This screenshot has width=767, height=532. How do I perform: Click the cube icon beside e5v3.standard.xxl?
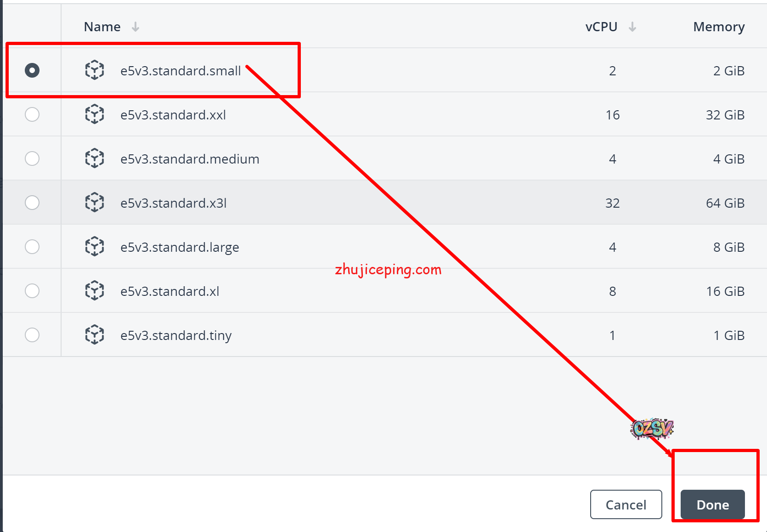point(95,114)
